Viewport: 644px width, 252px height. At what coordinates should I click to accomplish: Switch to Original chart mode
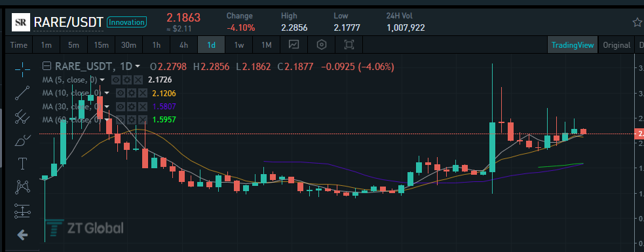click(x=616, y=45)
